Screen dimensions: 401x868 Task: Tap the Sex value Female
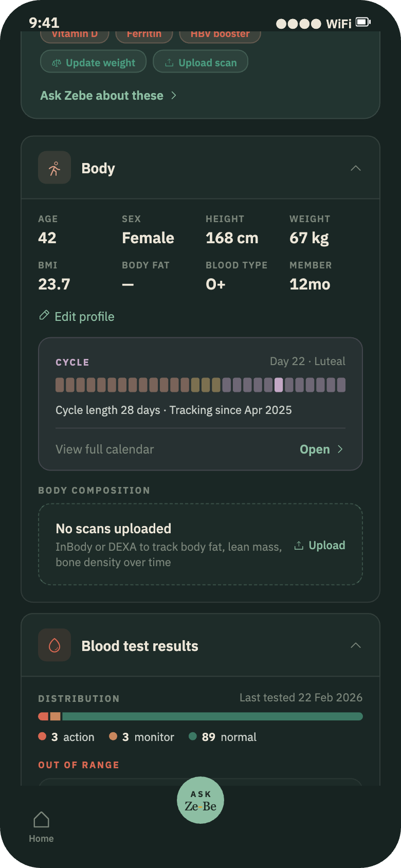coord(148,238)
